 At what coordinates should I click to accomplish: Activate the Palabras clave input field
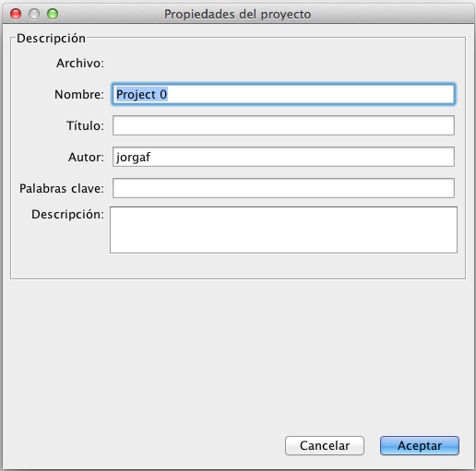coord(283,188)
